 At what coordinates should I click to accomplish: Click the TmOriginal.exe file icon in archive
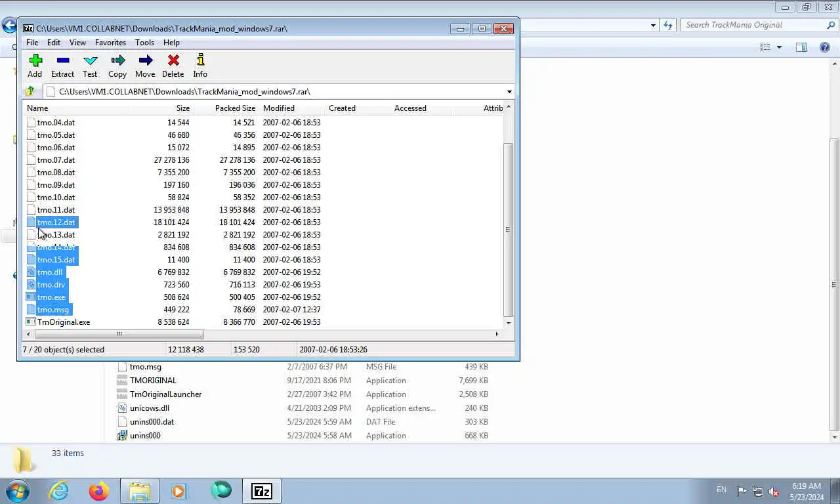coord(31,322)
